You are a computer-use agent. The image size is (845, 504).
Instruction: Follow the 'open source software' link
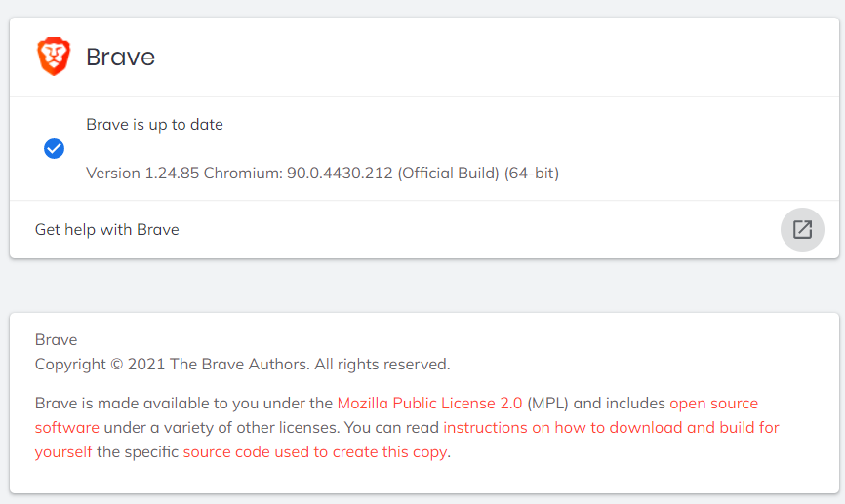[713, 403]
